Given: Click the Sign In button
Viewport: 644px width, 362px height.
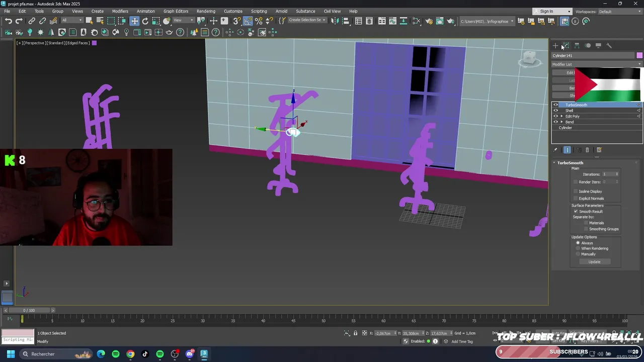Looking at the screenshot, I should point(552,12).
